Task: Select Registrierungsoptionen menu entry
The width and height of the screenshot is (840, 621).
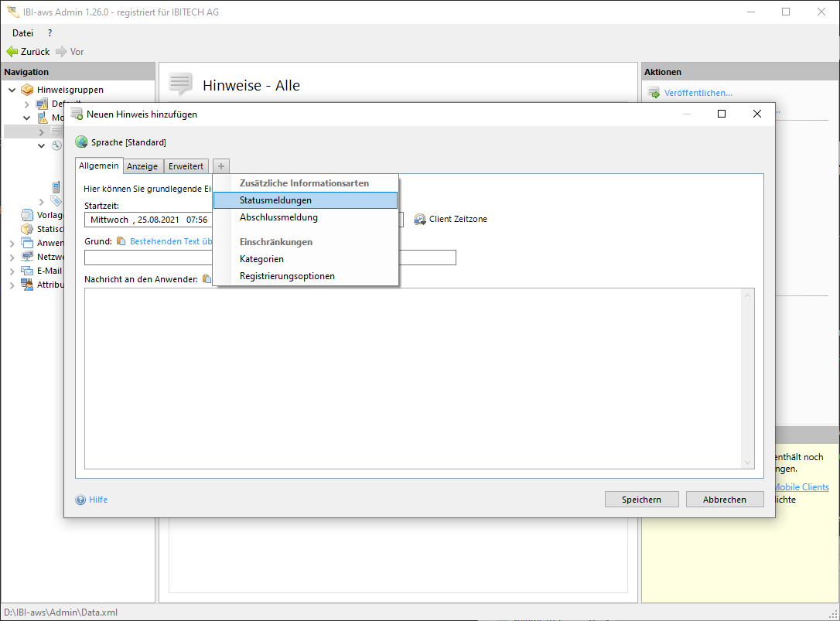Action: click(x=287, y=276)
